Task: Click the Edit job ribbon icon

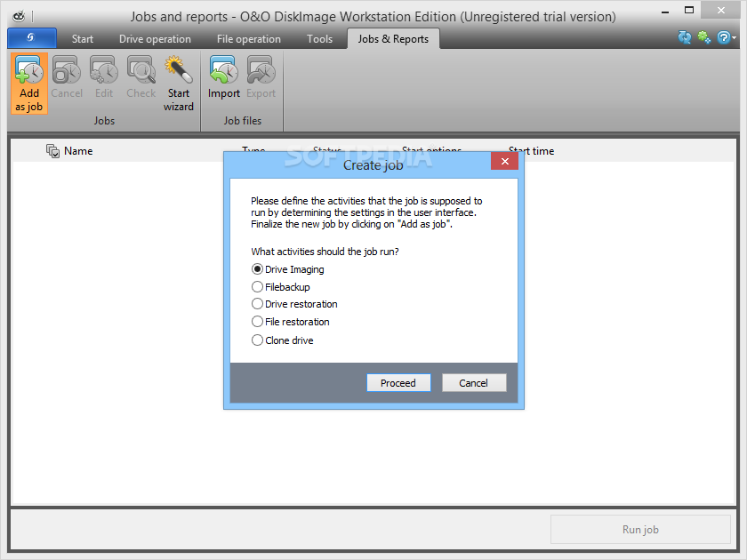Action: pos(104,76)
